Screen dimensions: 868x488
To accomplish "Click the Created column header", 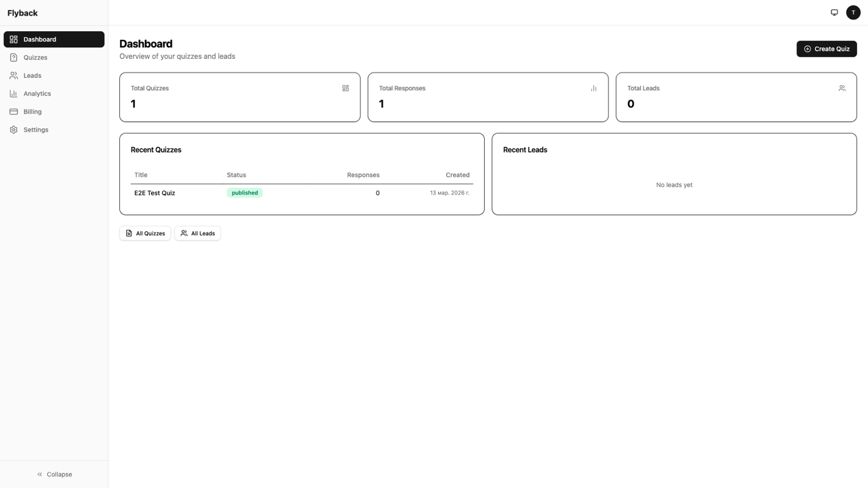I will tap(458, 175).
